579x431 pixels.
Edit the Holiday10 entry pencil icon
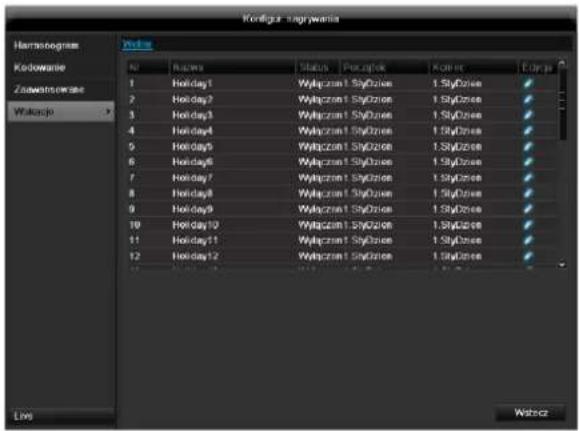pyautogui.click(x=528, y=225)
